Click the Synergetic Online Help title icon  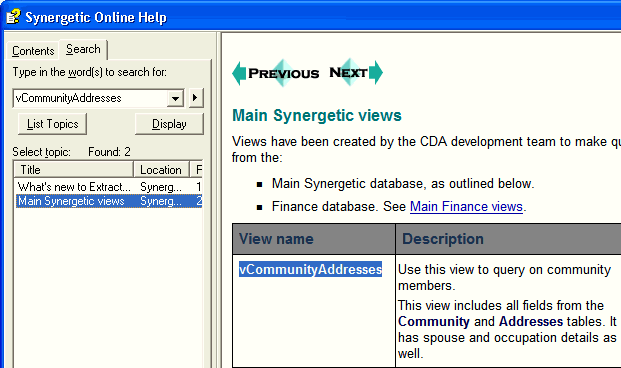[13, 17]
